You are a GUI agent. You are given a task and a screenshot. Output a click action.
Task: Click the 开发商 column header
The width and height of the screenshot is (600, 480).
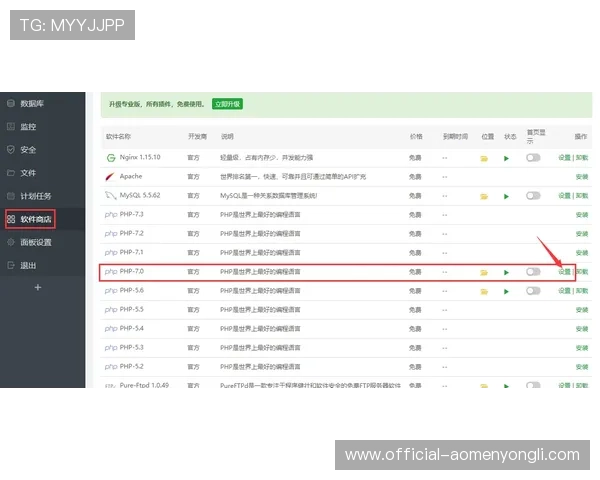tap(197, 137)
